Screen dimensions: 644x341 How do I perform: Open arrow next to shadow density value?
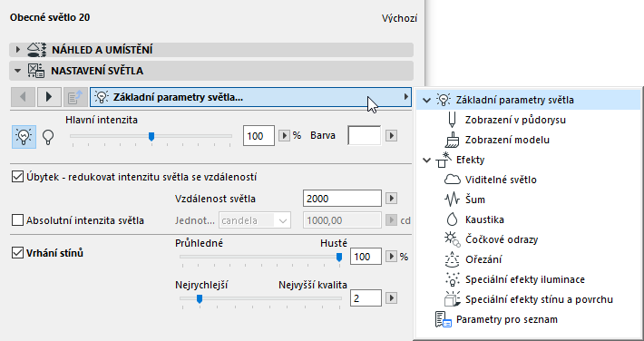392,257
